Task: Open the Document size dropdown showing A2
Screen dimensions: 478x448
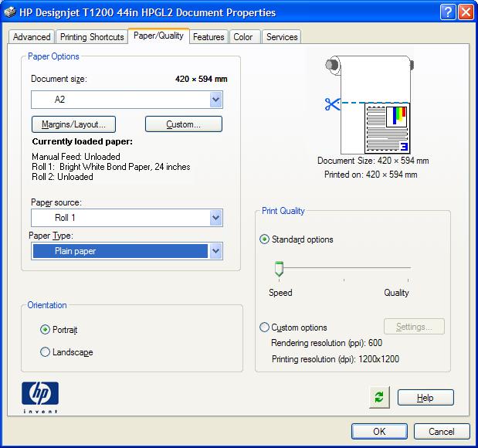Action: pos(127,100)
